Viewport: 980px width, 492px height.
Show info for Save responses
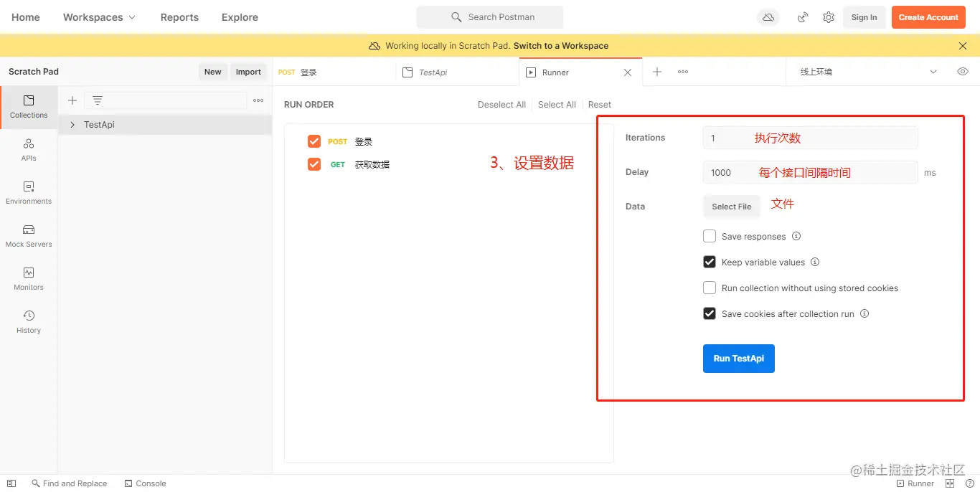pyautogui.click(x=796, y=237)
